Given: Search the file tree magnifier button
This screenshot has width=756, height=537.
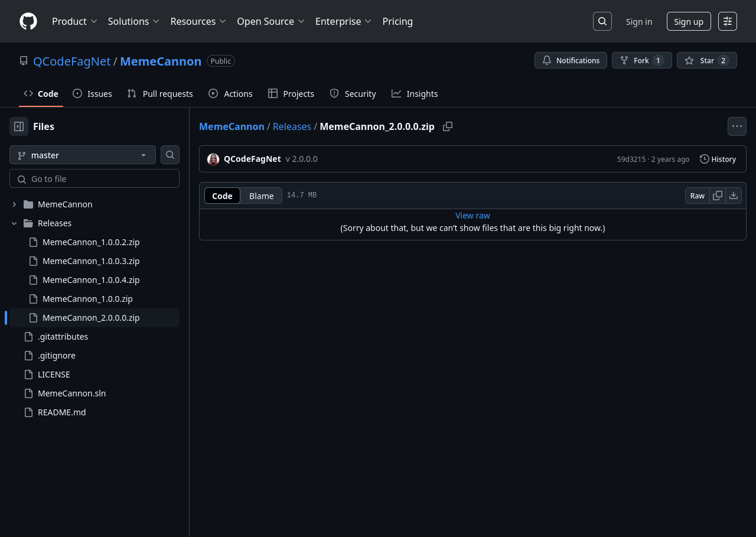Looking at the screenshot, I should pyautogui.click(x=170, y=155).
